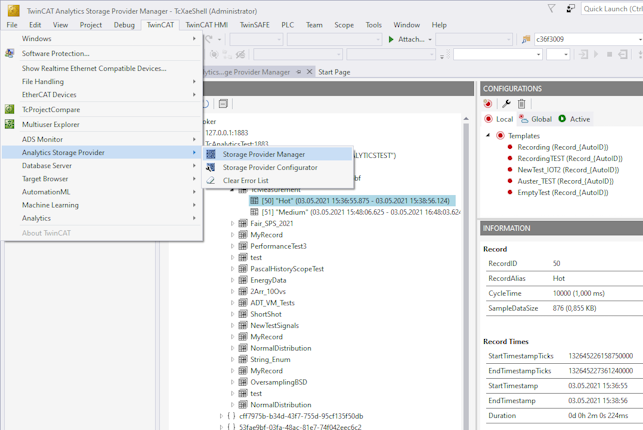Expand the ADT_VM_Tests tree node
The width and height of the screenshot is (643, 430).
point(233,303)
